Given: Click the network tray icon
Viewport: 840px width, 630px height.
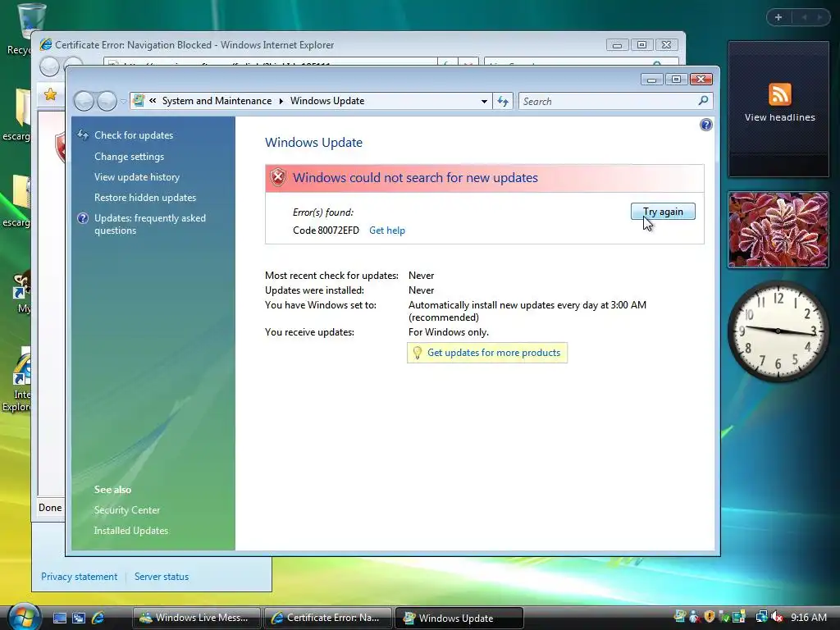Looking at the screenshot, I should coord(761,617).
